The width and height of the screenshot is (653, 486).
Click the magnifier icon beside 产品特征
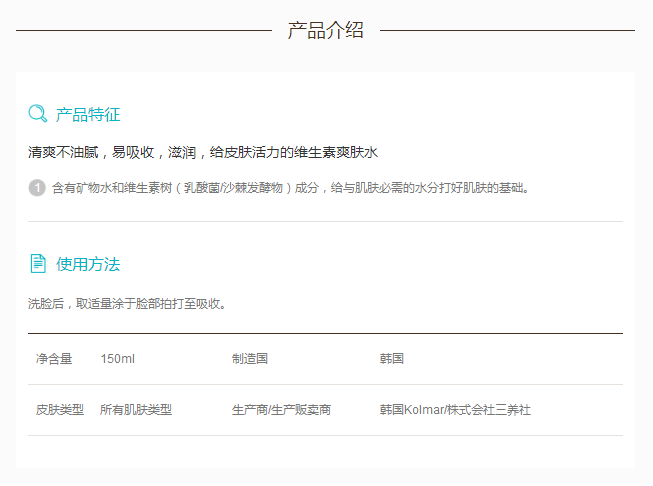coord(38,114)
